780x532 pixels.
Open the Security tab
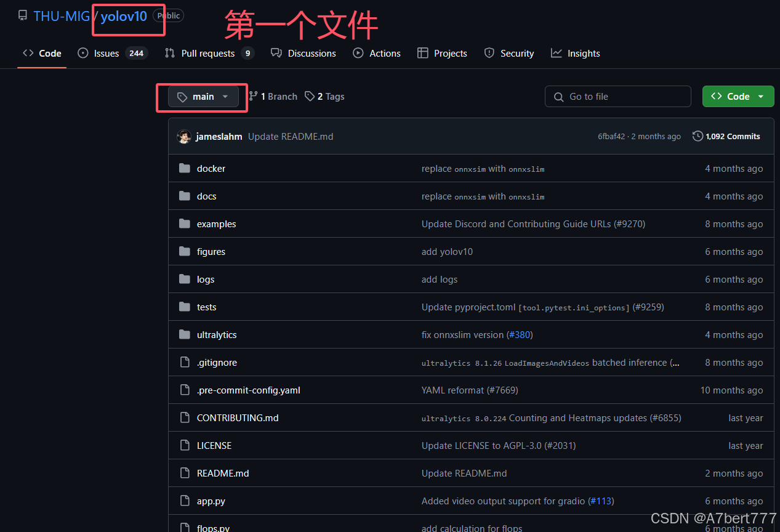[x=509, y=54]
